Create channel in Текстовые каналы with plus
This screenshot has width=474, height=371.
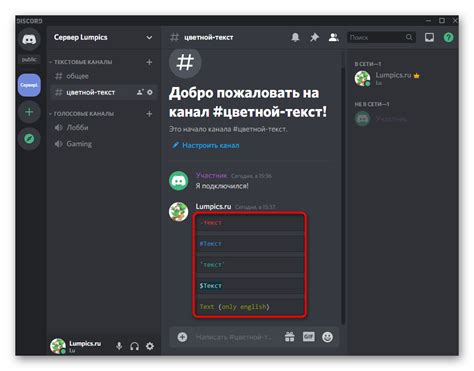(149, 62)
